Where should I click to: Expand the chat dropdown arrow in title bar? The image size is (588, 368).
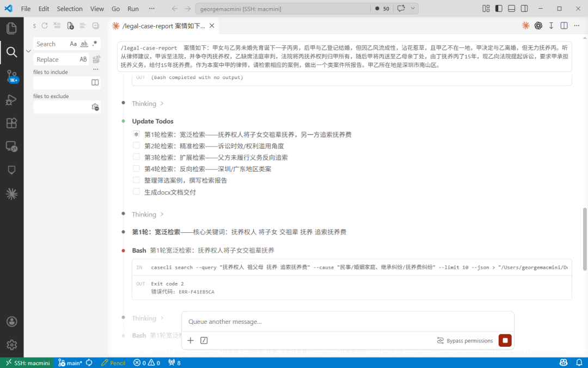point(413,8)
